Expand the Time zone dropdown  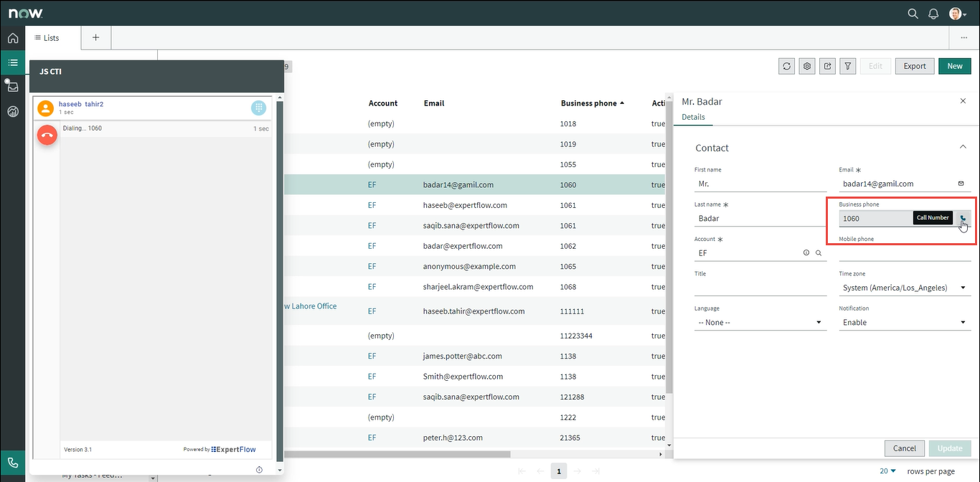click(904, 288)
